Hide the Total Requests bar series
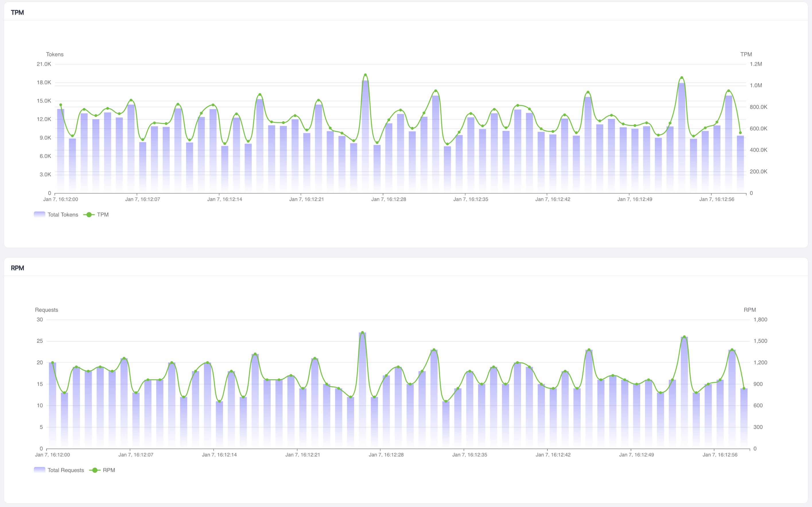The height and width of the screenshot is (507, 812). (66, 470)
